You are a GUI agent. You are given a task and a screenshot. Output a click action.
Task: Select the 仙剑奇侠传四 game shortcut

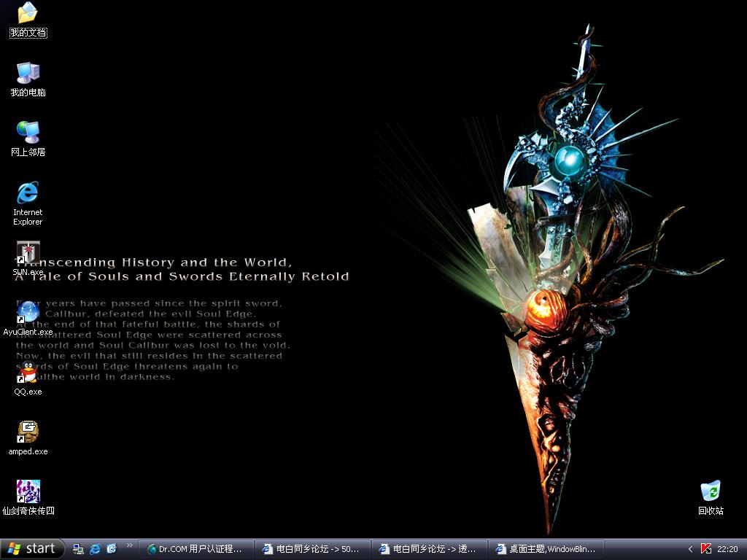coord(28,492)
